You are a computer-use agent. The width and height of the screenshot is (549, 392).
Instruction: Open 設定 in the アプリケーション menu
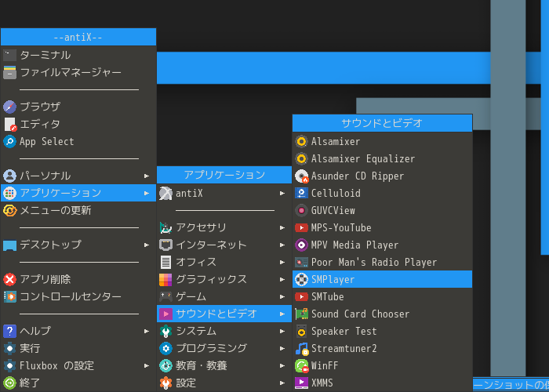pos(224,383)
